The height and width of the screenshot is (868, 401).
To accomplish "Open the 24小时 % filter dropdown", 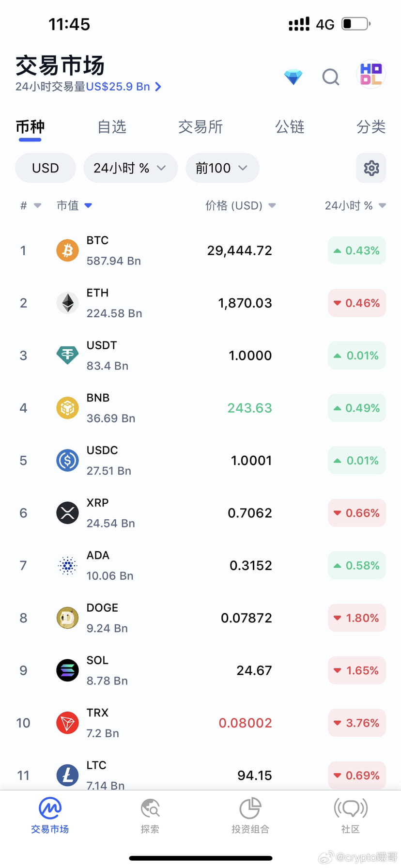I will click(x=130, y=168).
